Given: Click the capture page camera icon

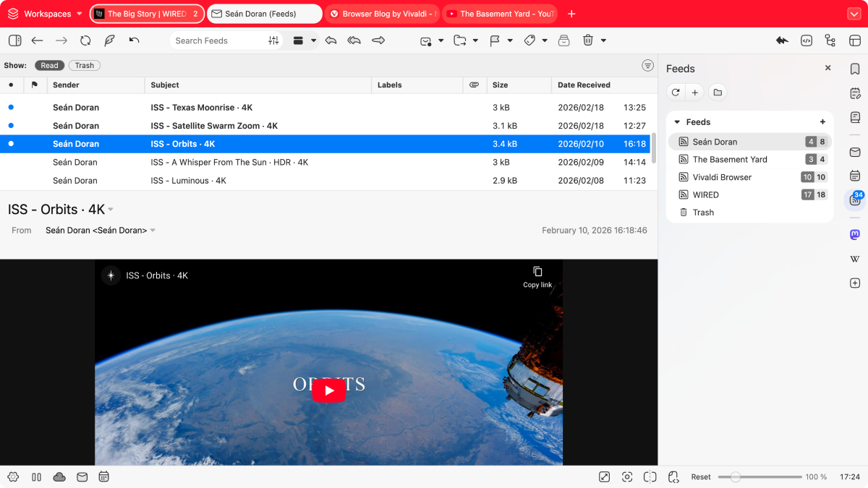Looking at the screenshot, I should (x=627, y=476).
